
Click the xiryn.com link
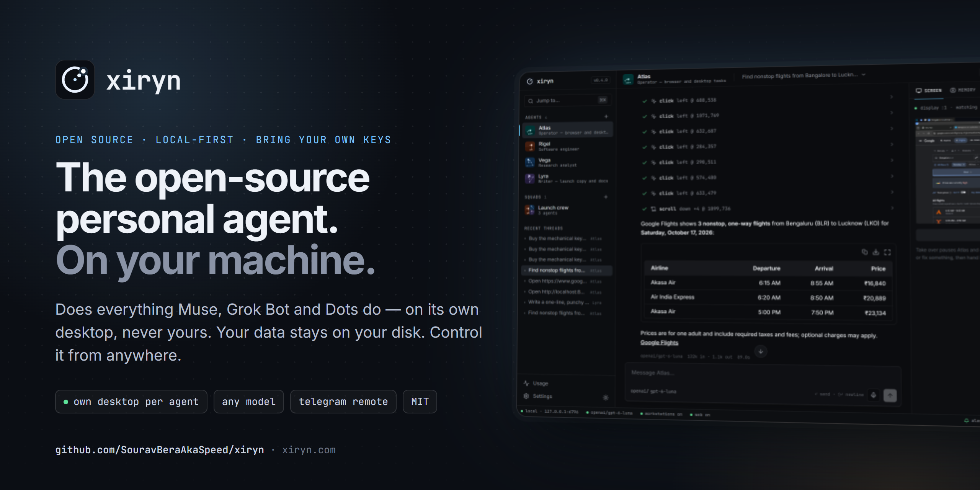(x=309, y=450)
